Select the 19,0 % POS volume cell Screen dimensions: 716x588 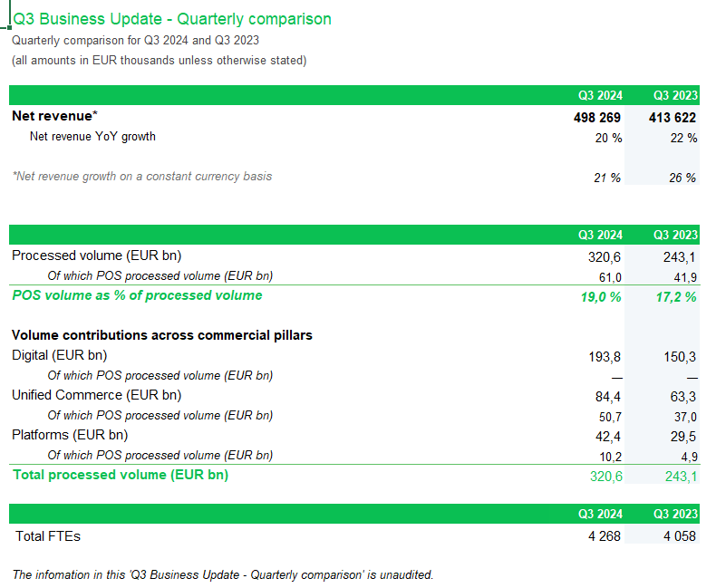(x=601, y=296)
